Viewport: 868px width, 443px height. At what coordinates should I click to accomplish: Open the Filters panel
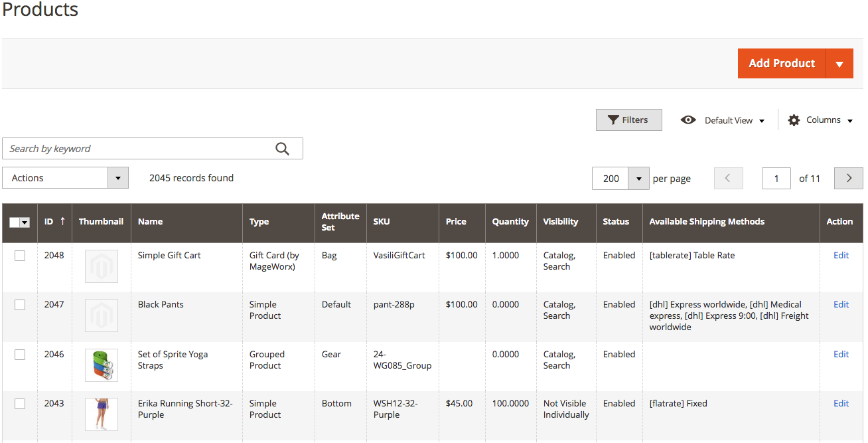point(628,120)
